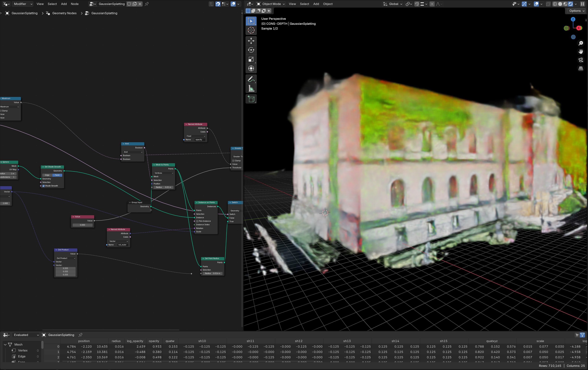Click the Set Point Radius value slider

213,273
